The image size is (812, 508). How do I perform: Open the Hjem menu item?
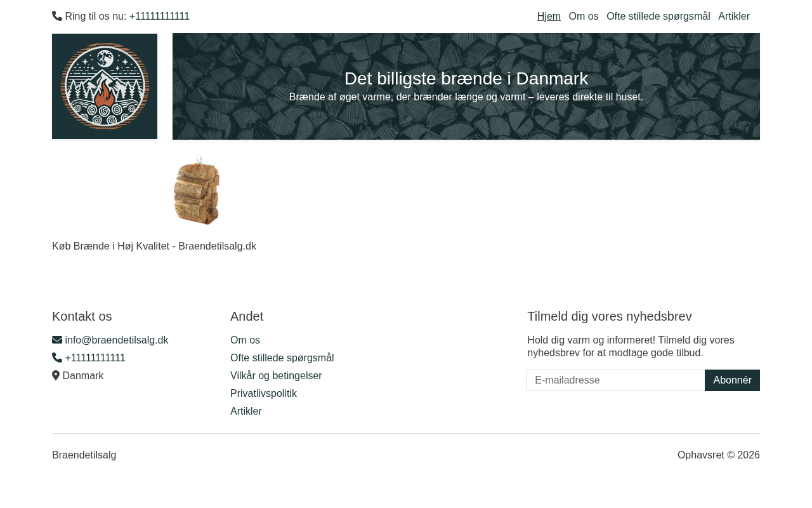(549, 16)
